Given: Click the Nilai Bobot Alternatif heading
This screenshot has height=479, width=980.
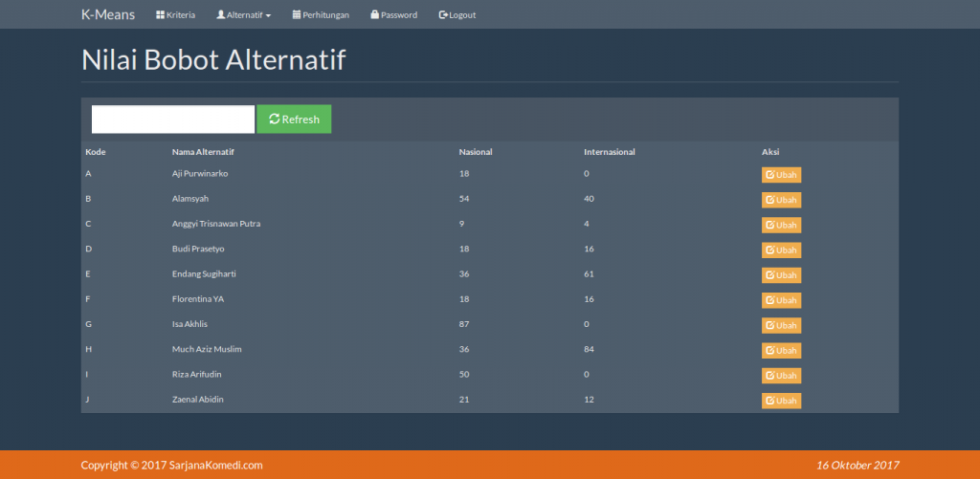Looking at the screenshot, I should click(x=213, y=60).
